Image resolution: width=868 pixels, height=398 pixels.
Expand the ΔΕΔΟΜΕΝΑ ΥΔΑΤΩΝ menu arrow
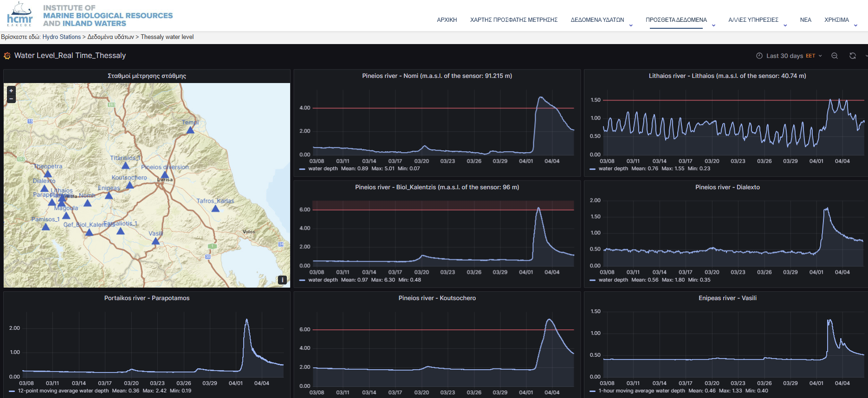pos(631,26)
